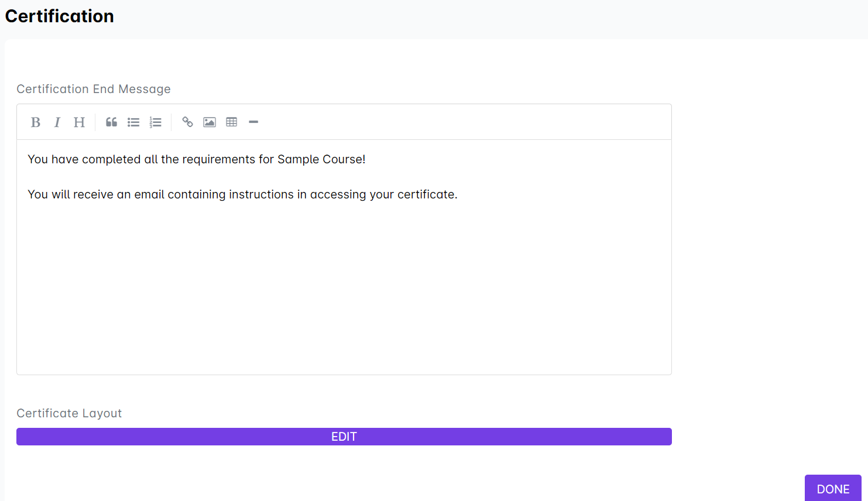Image resolution: width=868 pixels, height=501 pixels.
Task: Click the 'Certification' page heading
Action: coord(60,16)
